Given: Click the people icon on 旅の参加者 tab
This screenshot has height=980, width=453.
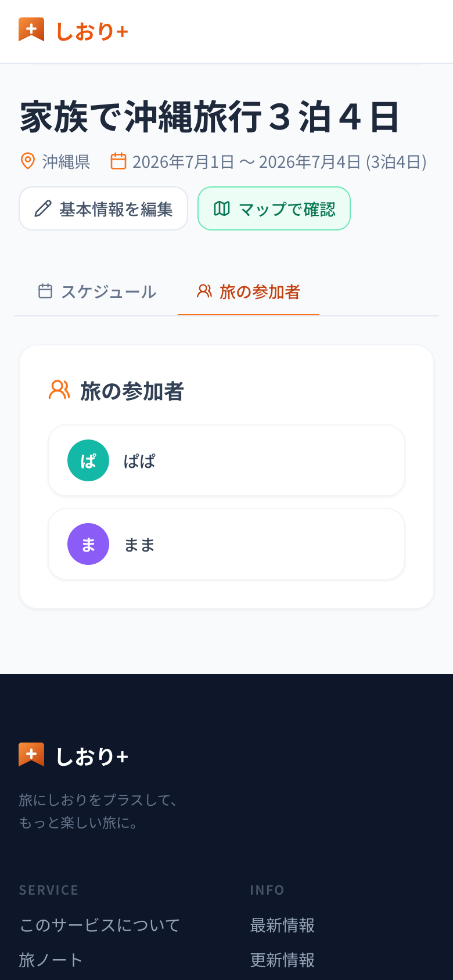Looking at the screenshot, I should (204, 291).
